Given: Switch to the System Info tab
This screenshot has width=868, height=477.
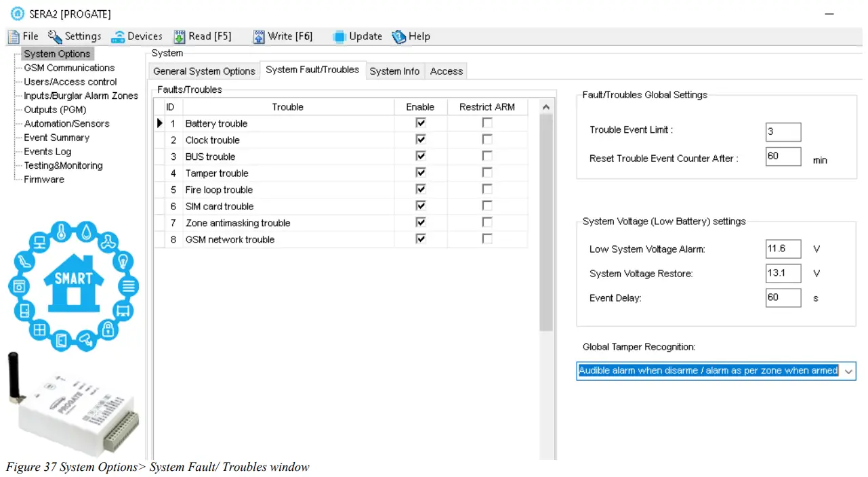Looking at the screenshot, I should [x=394, y=70].
